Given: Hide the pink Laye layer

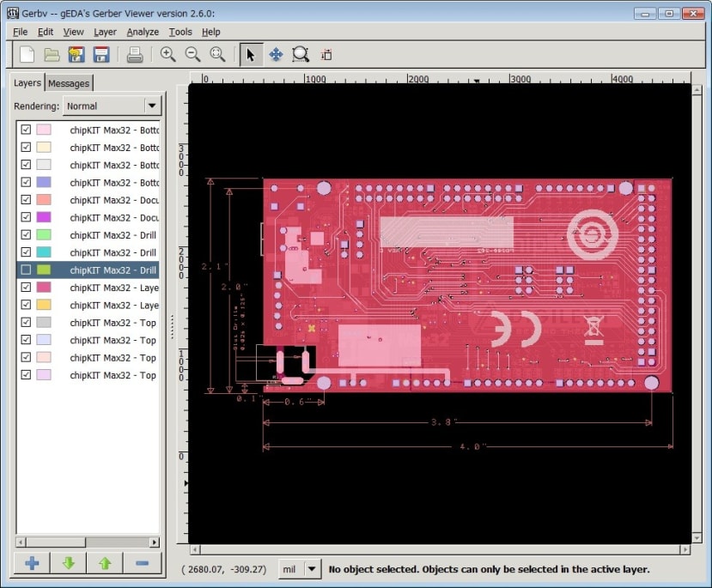Looking at the screenshot, I should click(26, 288).
